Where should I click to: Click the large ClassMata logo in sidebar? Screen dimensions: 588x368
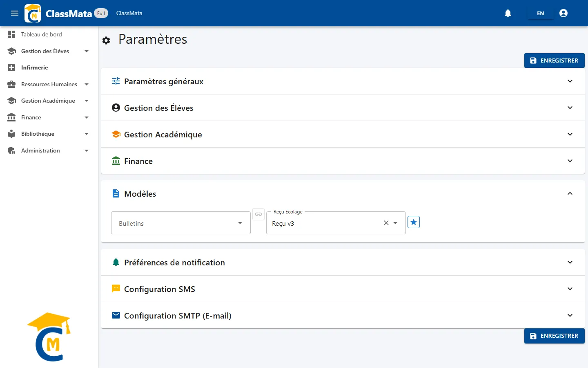tap(49, 337)
